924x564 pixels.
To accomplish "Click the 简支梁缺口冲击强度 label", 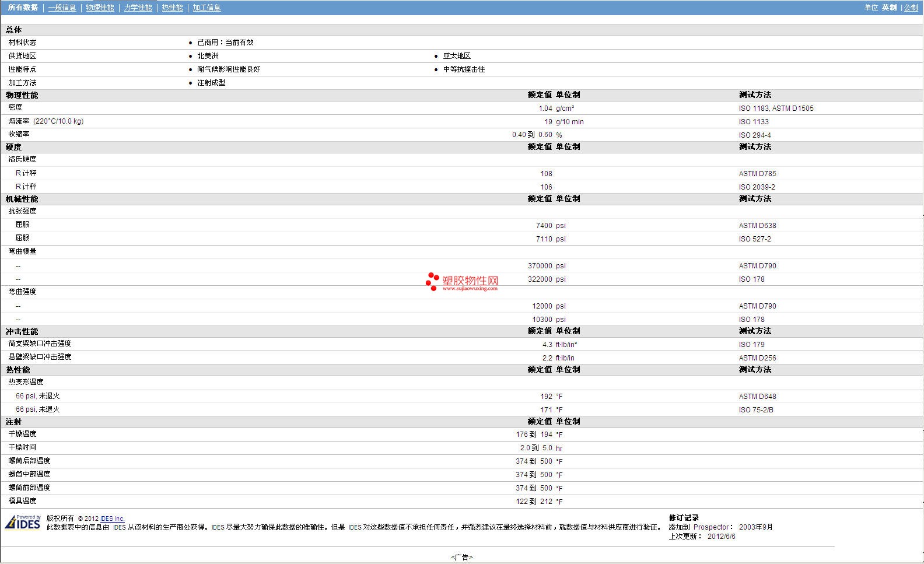I will [40, 344].
